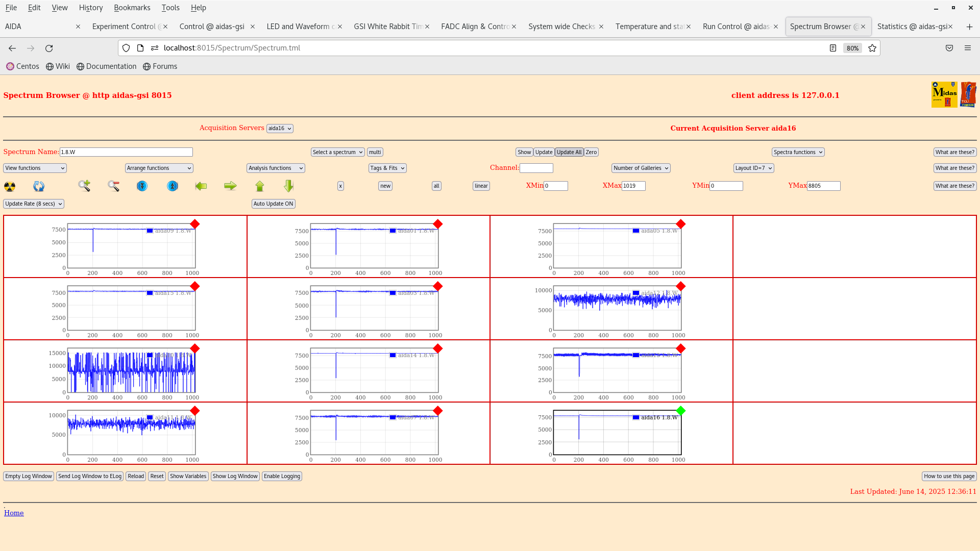Click the green down arrow icon
This screenshot has height=551, width=980.
(x=289, y=186)
